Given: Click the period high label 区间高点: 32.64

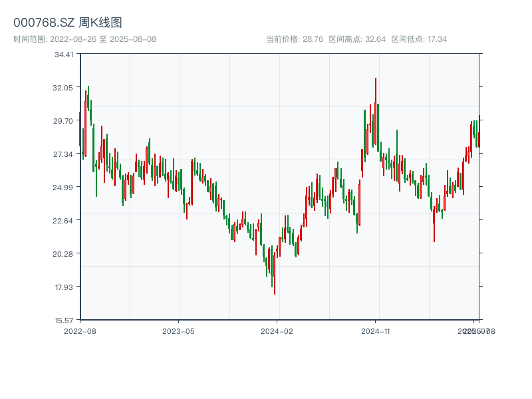Looking at the screenshot, I should click(357, 39).
